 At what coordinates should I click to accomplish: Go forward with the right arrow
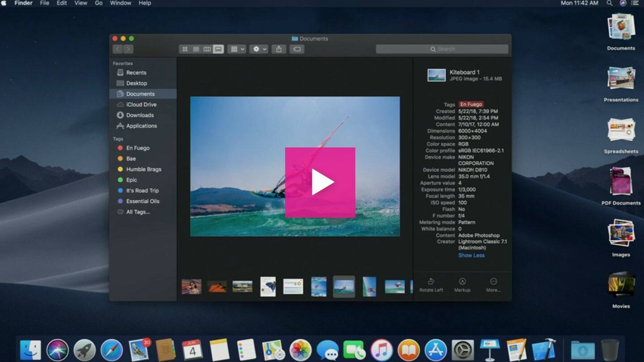[128, 49]
